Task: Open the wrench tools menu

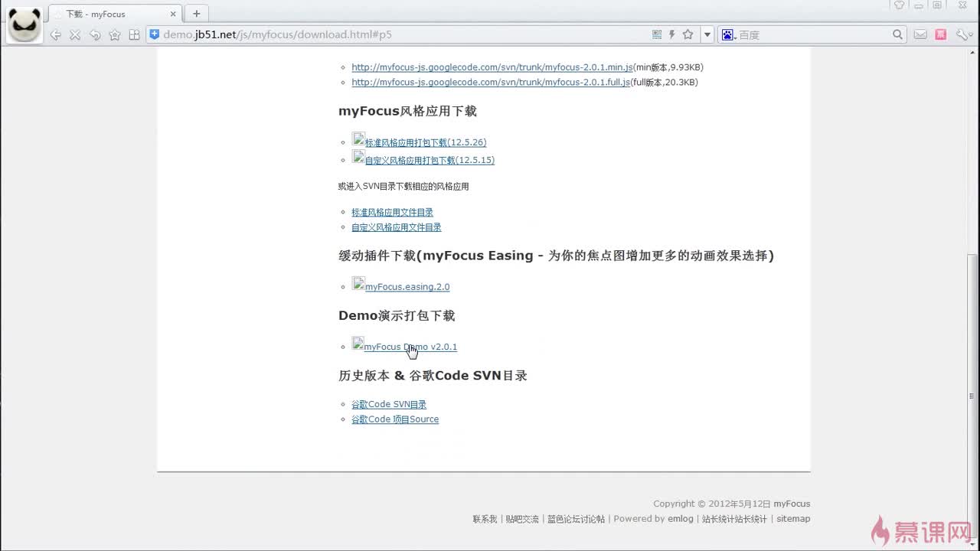Action: (x=964, y=34)
